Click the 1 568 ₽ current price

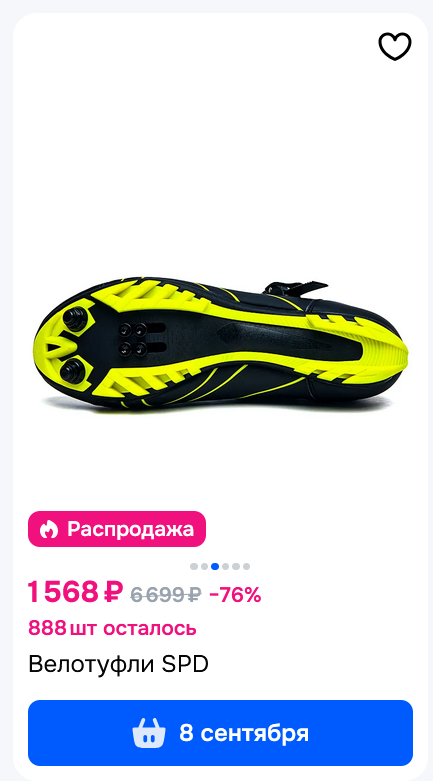coord(75,592)
